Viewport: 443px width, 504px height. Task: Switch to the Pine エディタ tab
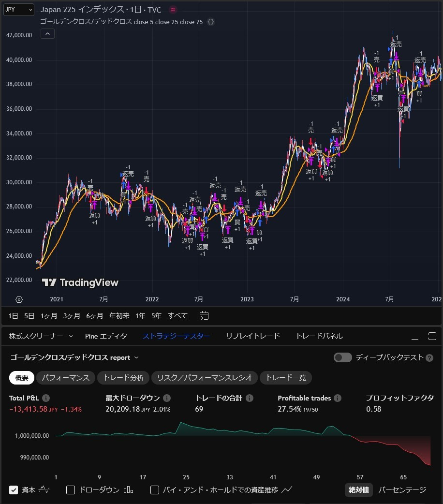(106, 336)
